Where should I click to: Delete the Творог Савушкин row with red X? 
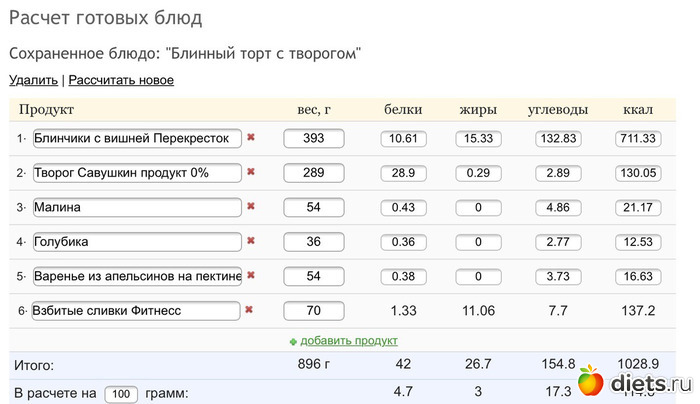pyautogui.click(x=251, y=172)
